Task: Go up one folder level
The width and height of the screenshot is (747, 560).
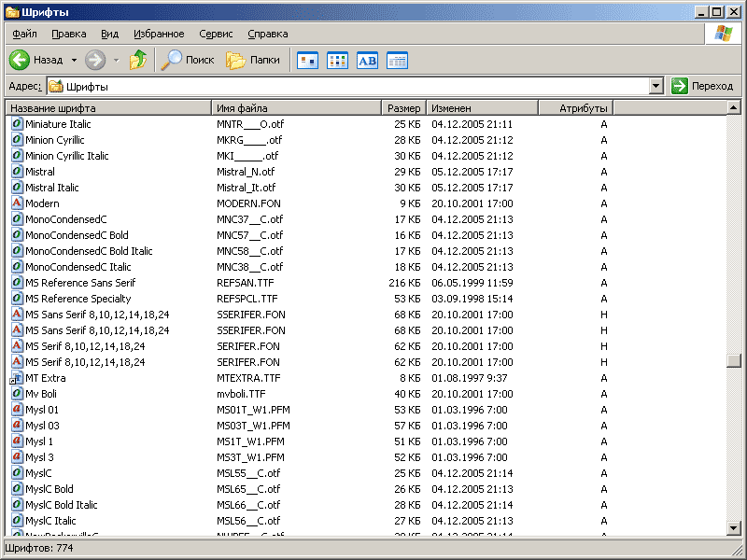Action: point(137,60)
